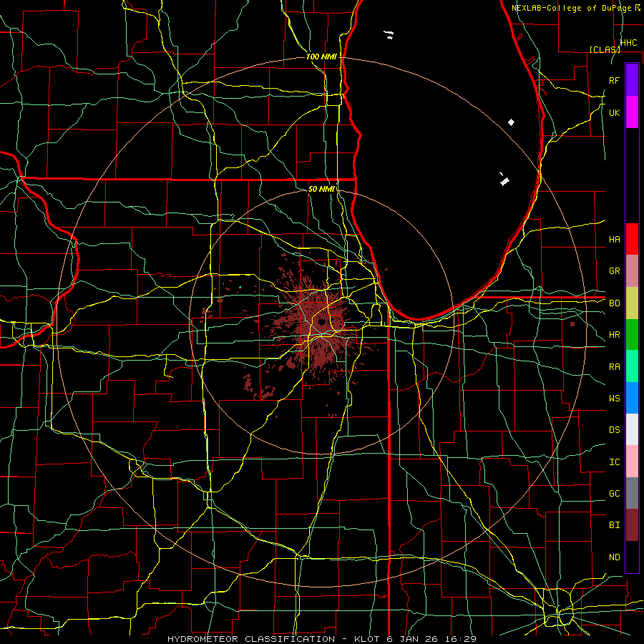
Task: Click the HHC product label
Action: tap(629, 43)
